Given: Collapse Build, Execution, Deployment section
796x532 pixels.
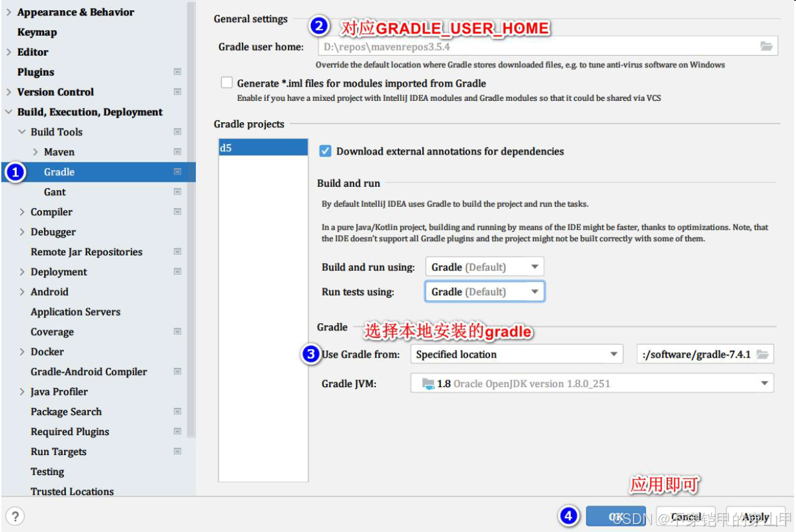Looking at the screenshot, I should pos(8,112).
